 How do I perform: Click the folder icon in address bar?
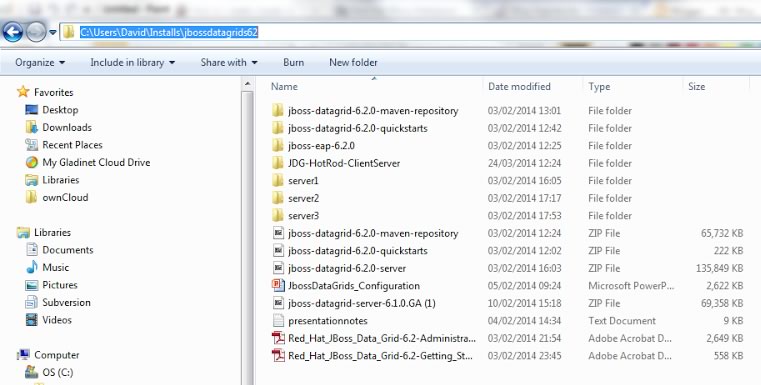(x=68, y=33)
